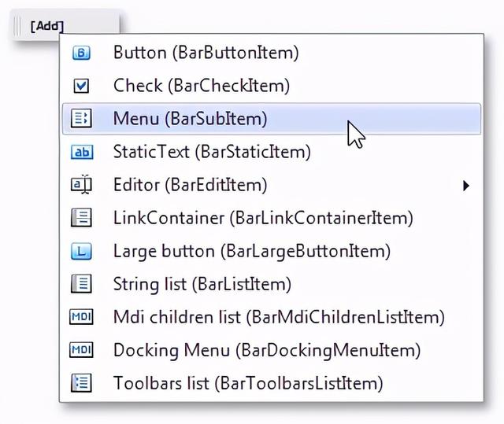Image resolution: width=504 pixels, height=424 pixels.
Task: Click the MDI icon for Mdi children list
Action: 81,317
